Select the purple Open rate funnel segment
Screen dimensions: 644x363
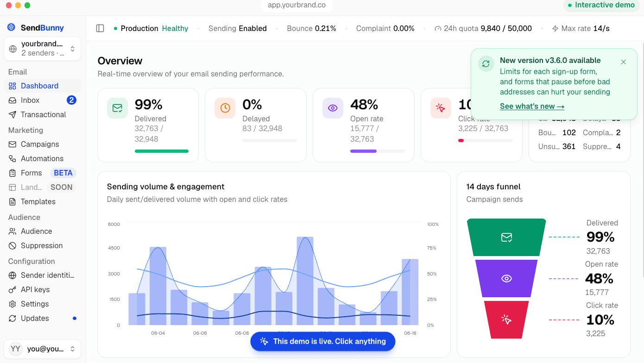(x=506, y=278)
